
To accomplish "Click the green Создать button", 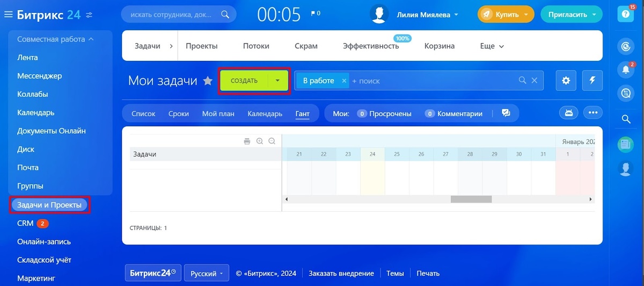I will click(x=244, y=81).
